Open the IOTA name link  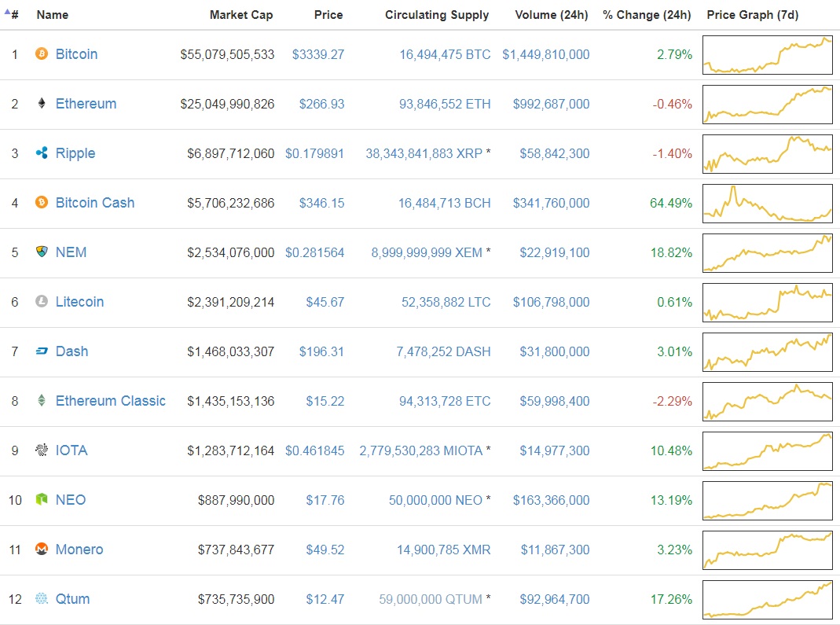click(x=72, y=450)
